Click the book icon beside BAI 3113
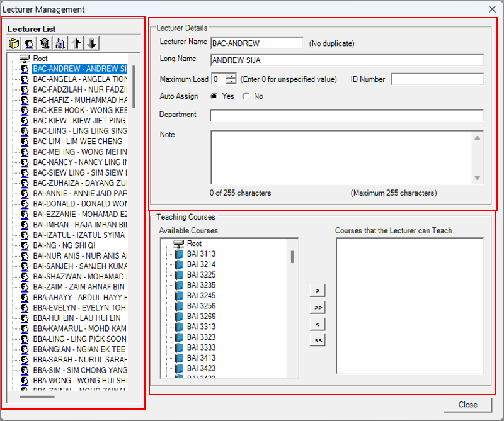Screen dimensions: 504x421 pyautogui.click(x=179, y=254)
